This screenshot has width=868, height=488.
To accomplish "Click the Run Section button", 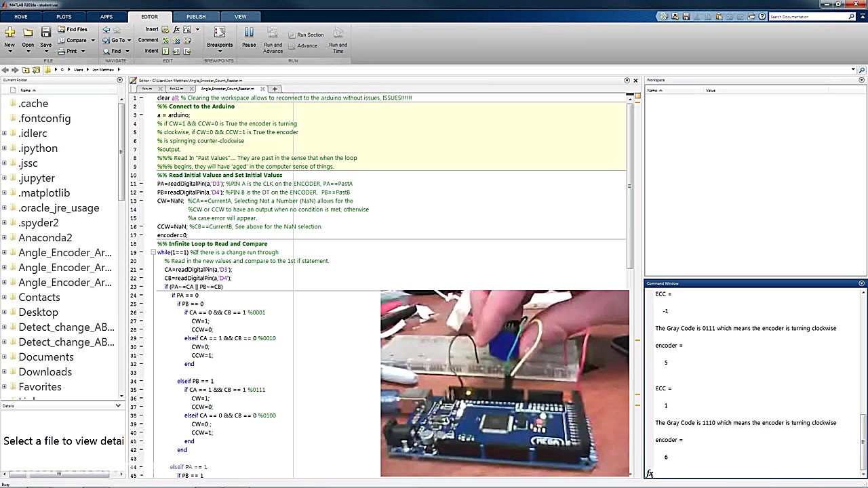I will 306,34.
